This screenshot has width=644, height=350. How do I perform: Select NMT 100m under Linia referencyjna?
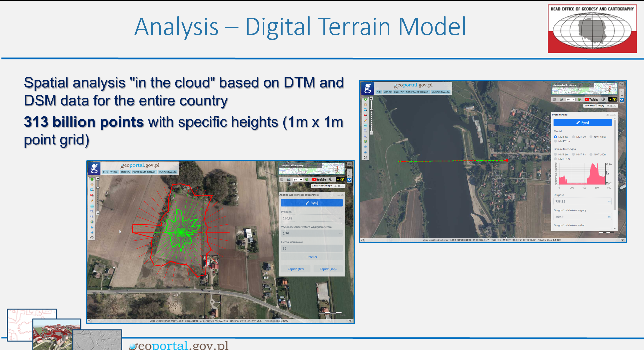coord(591,155)
